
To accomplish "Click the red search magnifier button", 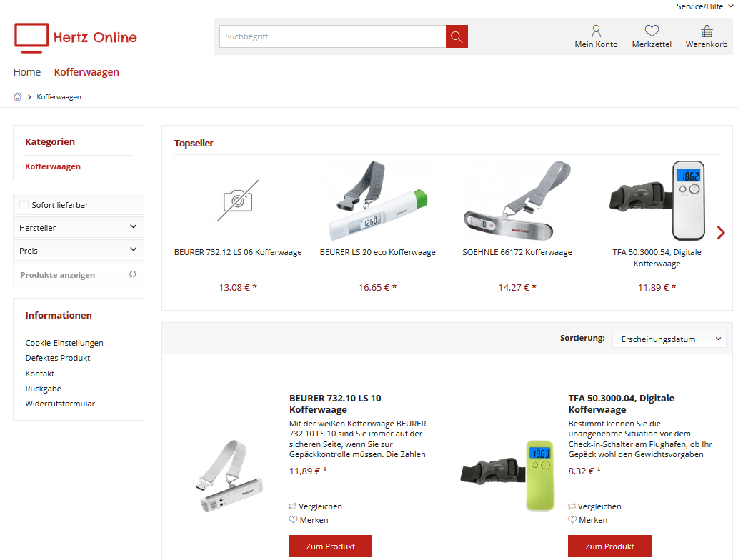I will tap(457, 36).
